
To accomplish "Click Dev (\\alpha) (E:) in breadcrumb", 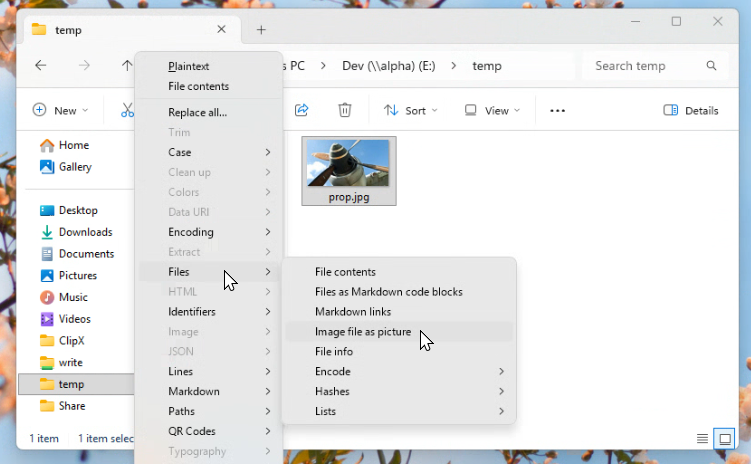I will tap(388, 66).
